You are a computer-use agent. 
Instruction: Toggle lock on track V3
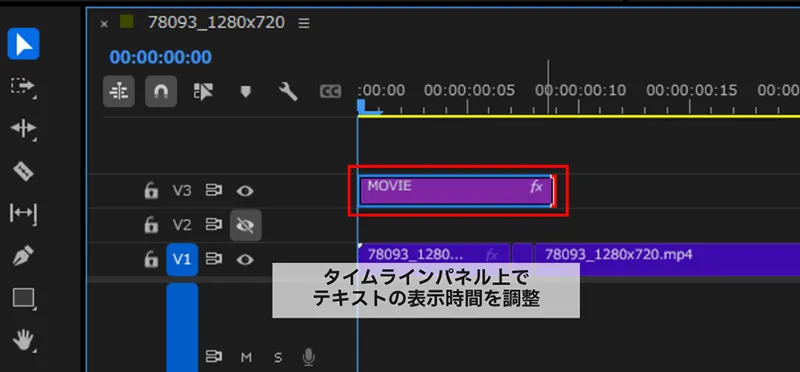click(151, 191)
